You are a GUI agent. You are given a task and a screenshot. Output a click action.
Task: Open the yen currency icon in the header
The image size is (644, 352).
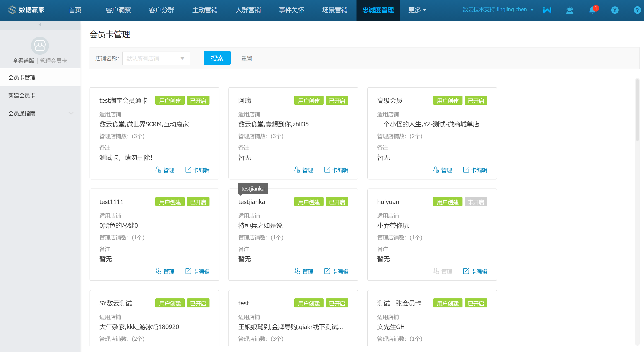click(615, 10)
